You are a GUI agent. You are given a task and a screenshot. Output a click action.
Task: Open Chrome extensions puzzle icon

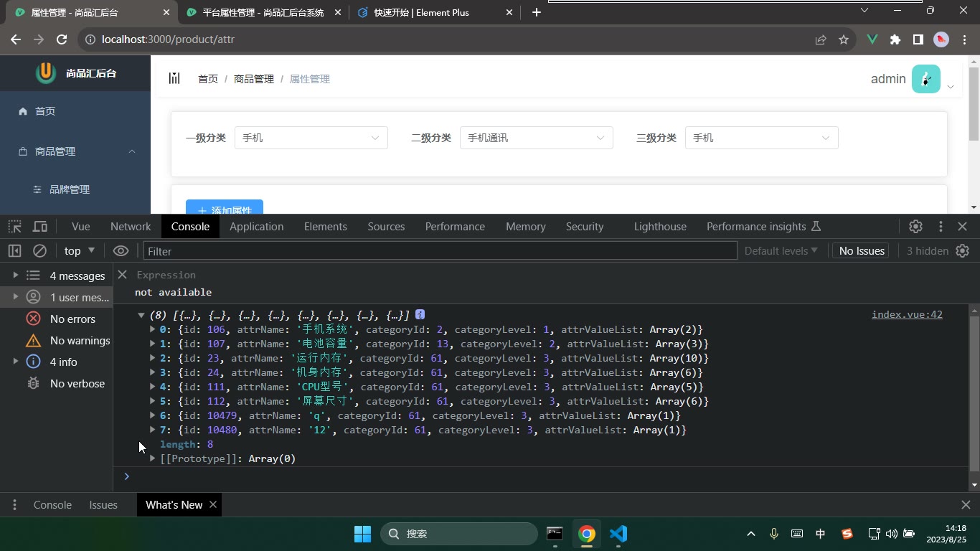click(895, 39)
